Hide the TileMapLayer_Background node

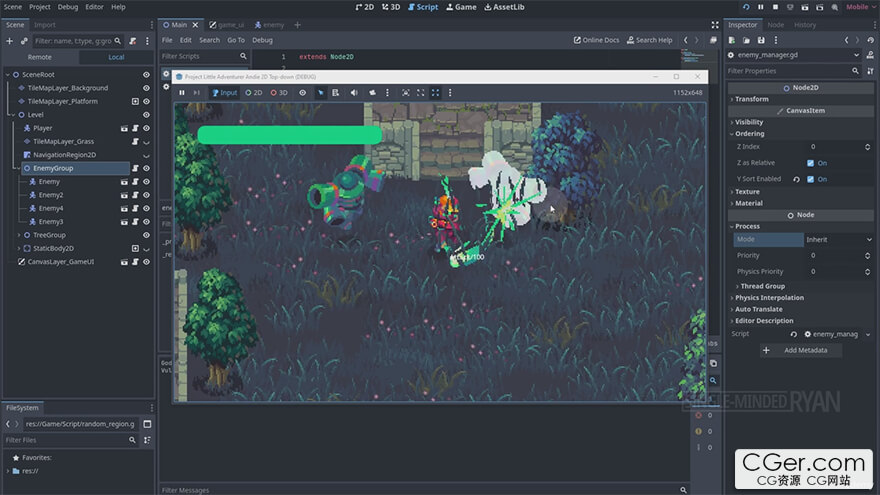[x=146, y=88]
